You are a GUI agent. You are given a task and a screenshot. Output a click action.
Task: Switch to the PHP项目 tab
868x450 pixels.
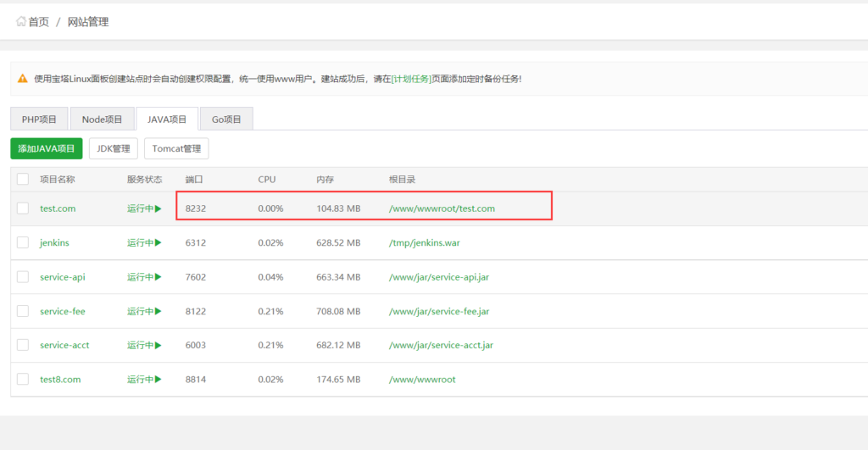39,119
